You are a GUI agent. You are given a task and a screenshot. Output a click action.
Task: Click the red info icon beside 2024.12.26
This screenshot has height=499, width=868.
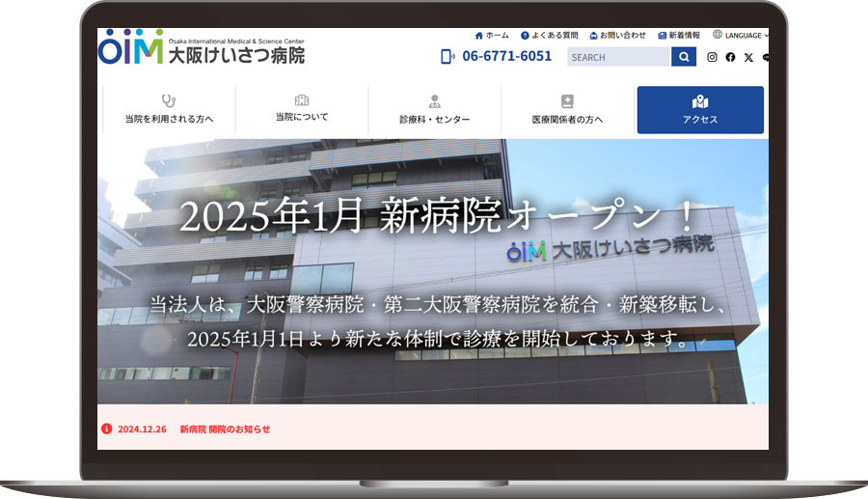[x=106, y=429]
